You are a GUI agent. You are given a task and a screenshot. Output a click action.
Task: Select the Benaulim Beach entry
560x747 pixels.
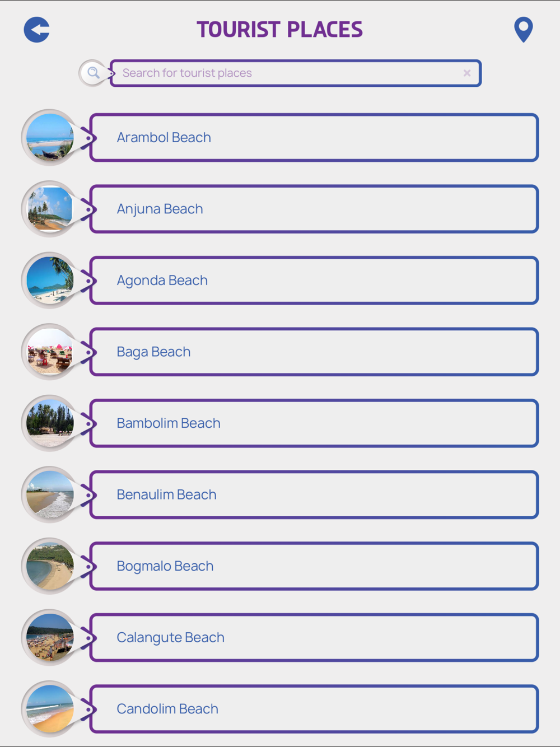coord(314,494)
